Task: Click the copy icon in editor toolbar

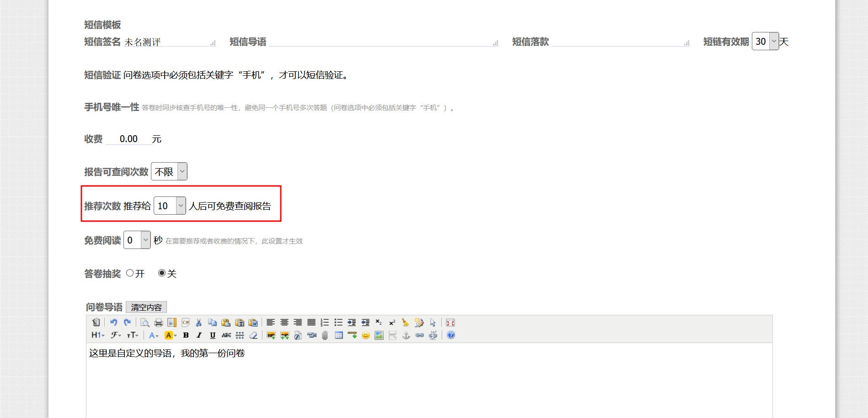Action: (213, 323)
